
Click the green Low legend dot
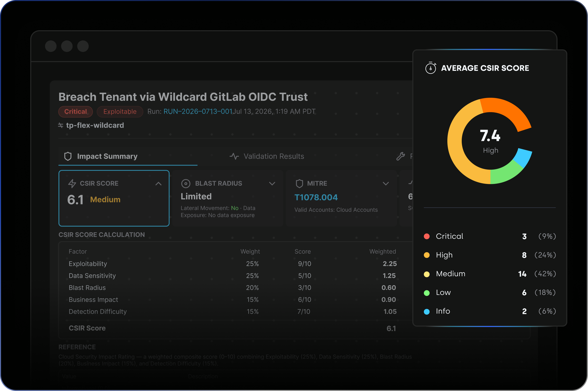point(427,293)
